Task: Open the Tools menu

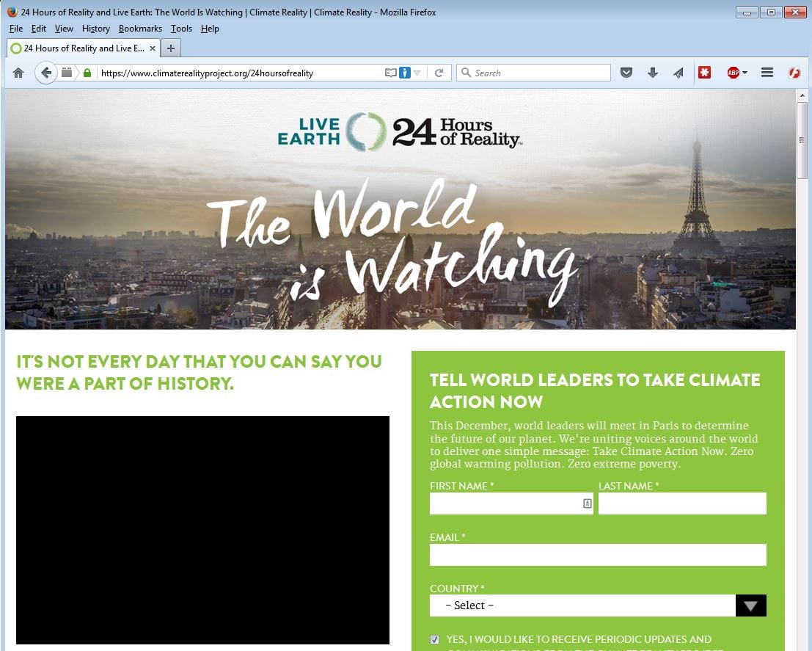Action: (181, 29)
